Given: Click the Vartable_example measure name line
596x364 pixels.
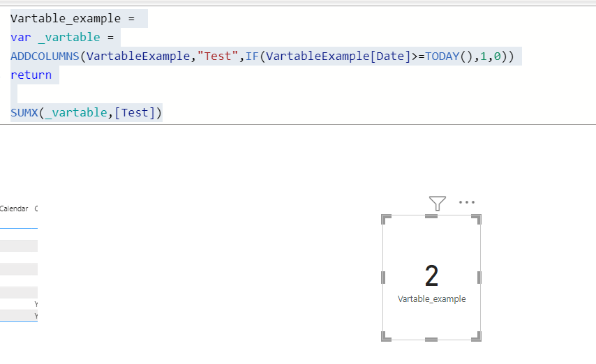Looking at the screenshot, I should [73, 19].
